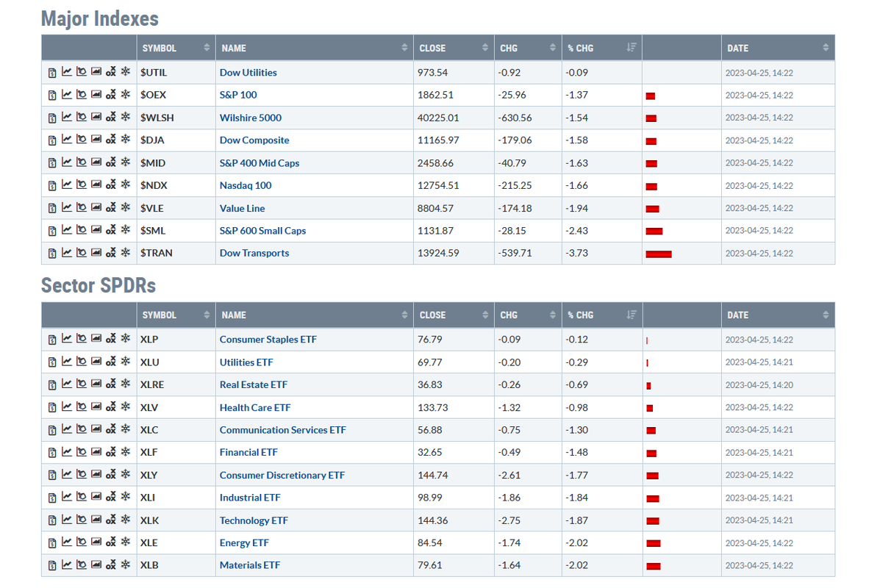Image resolution: width=880 pixels, height=588 pixels.
Task: Open the Dow Utilities link
Action: click(248, 72)
